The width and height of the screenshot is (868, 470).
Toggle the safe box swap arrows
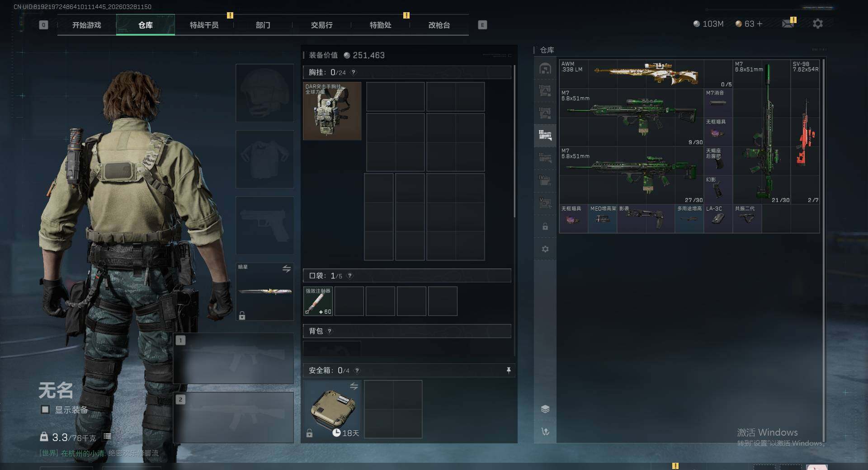(x=354, y=386)
